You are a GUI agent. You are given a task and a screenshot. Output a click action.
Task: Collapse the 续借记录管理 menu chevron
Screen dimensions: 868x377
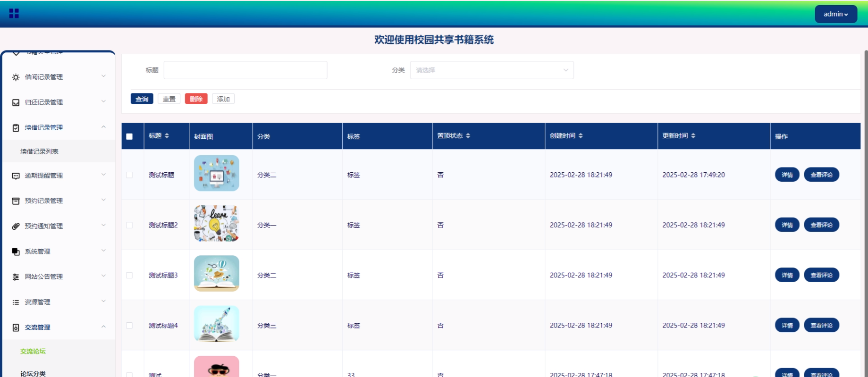click(x=103, y=127)
